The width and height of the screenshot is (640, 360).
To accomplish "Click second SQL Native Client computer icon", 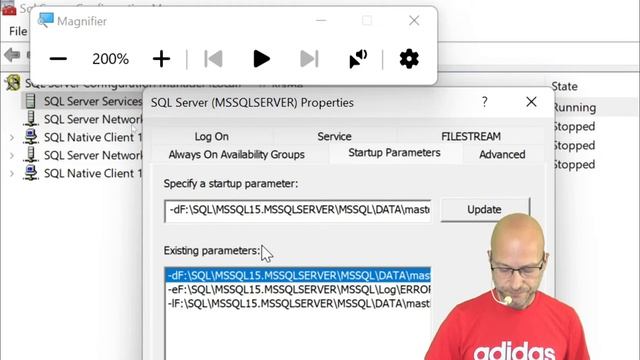I will 31,173.
